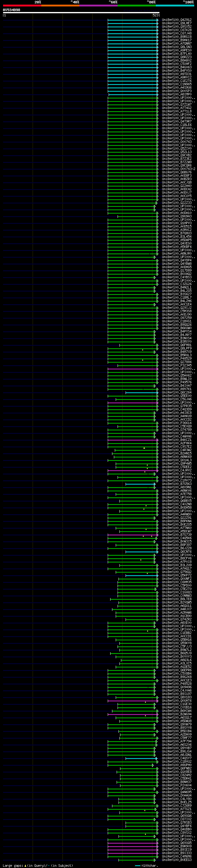
Task: Click the UniRef100_B9RGI8 label
Action: click(176, 37)
